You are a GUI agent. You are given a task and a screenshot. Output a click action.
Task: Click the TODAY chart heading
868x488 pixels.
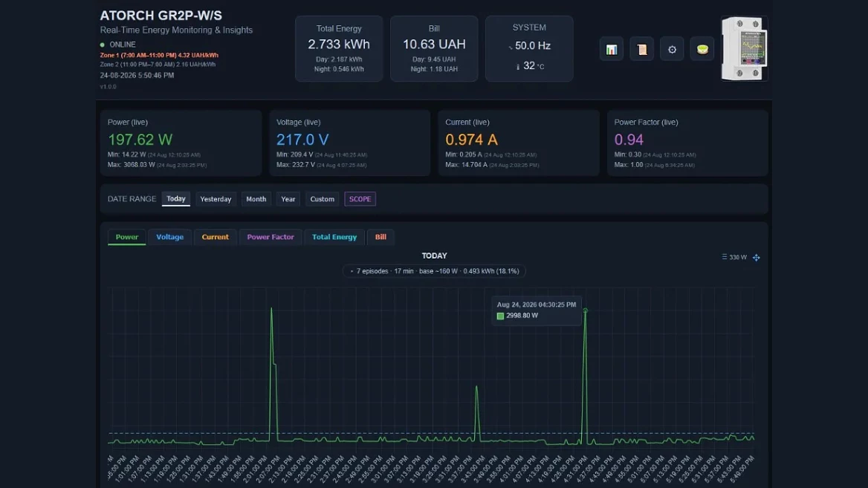pyautogui.click(x=434, y=256)
